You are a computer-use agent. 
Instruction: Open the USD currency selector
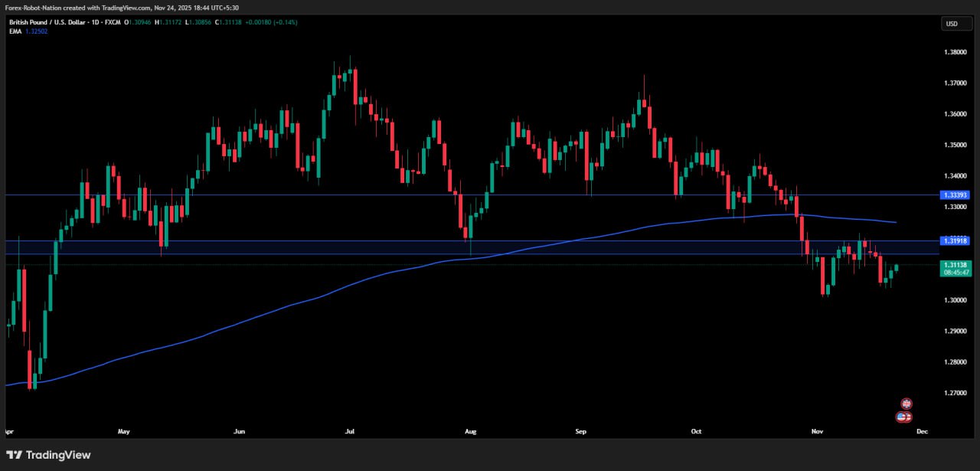coord(956,24)
